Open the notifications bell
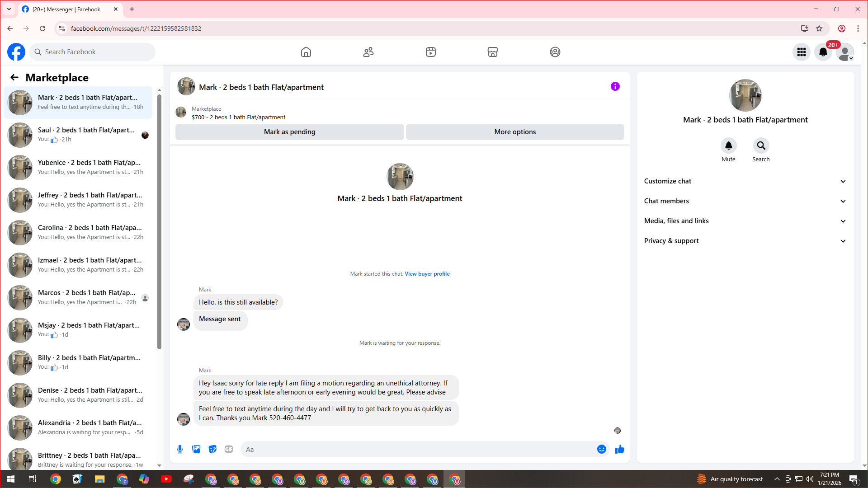Viewport: 868px width, 488px height. [x=823, y=52]
